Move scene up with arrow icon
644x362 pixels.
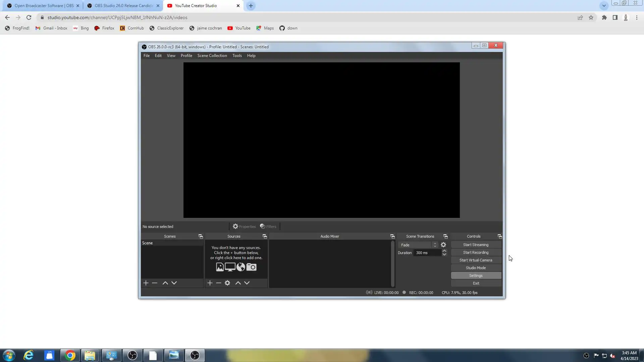click(165, 283)
